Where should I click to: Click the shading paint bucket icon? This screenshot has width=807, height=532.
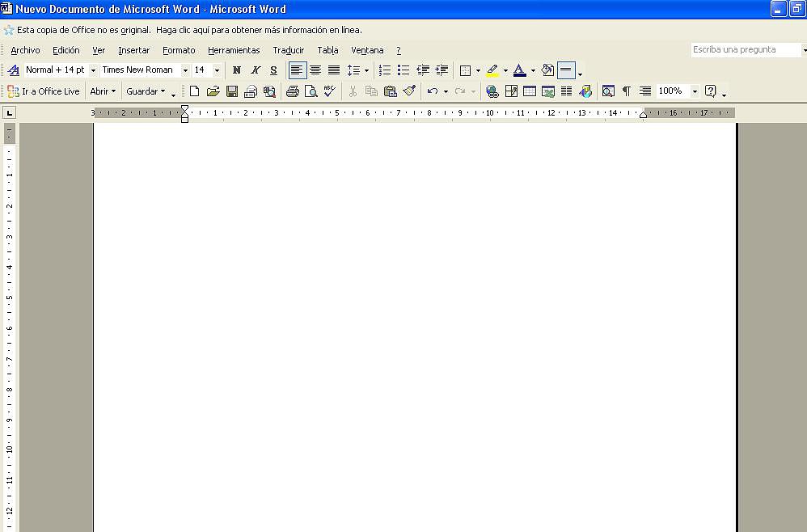(x=547, y=70)
